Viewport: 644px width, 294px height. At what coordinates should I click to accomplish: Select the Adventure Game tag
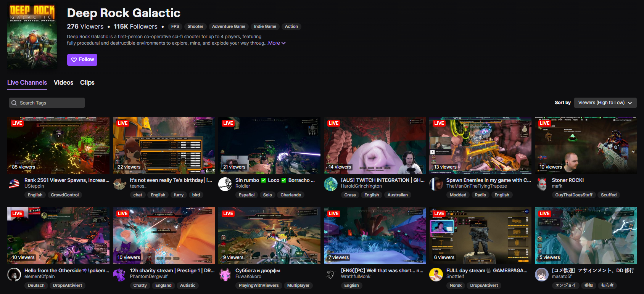(229, 26)
